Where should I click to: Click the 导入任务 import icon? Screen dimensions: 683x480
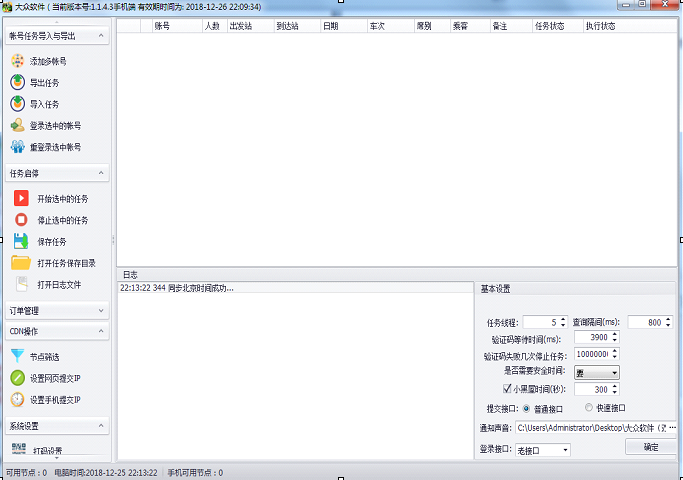click(17, 104)
